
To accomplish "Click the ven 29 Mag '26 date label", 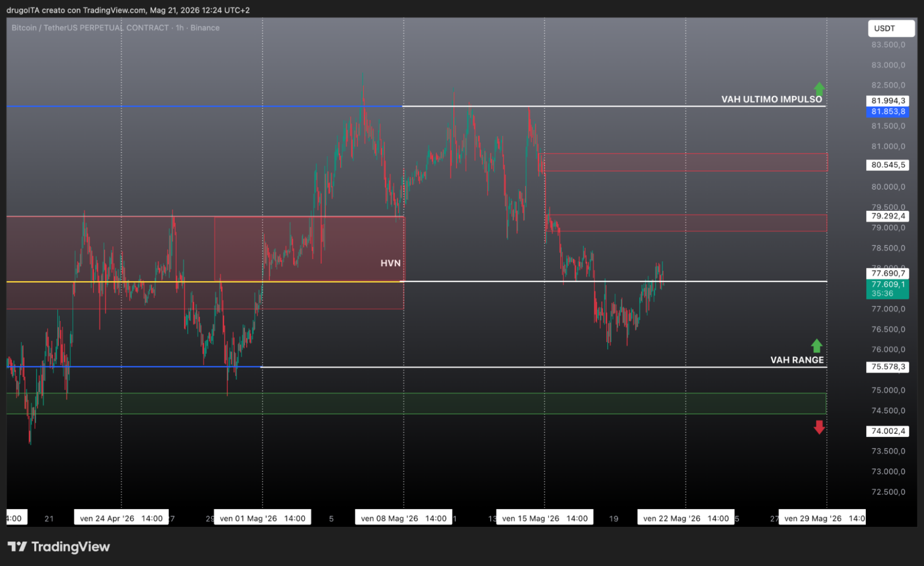I will tap(822, 518).
